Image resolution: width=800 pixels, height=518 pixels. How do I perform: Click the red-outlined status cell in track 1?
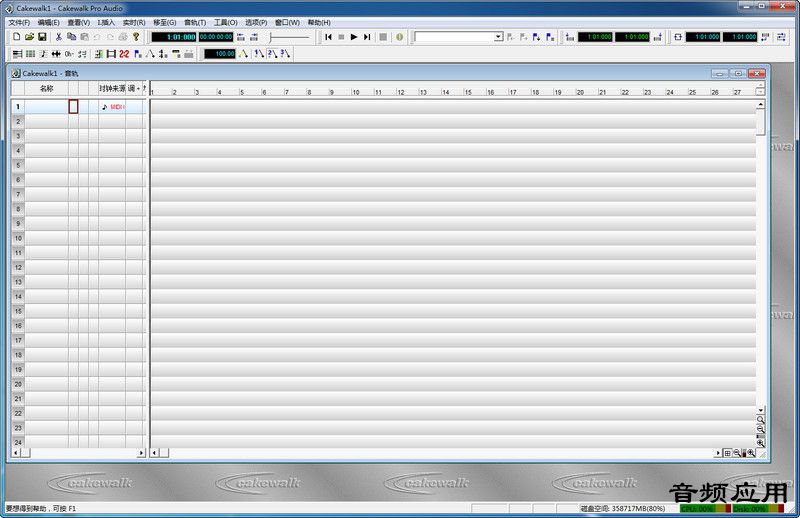coord(73,107)
